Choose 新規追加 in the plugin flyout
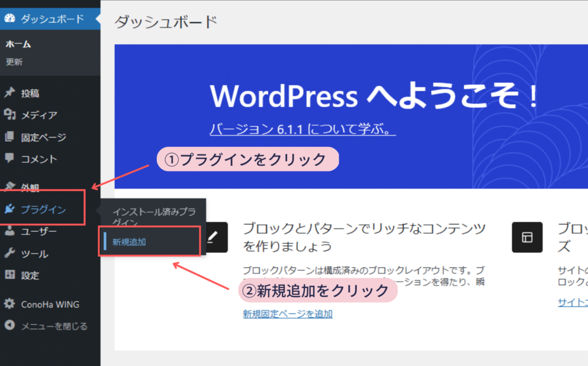Image resolution: width=588 pixels, height=366 pixels. (129, 242)
